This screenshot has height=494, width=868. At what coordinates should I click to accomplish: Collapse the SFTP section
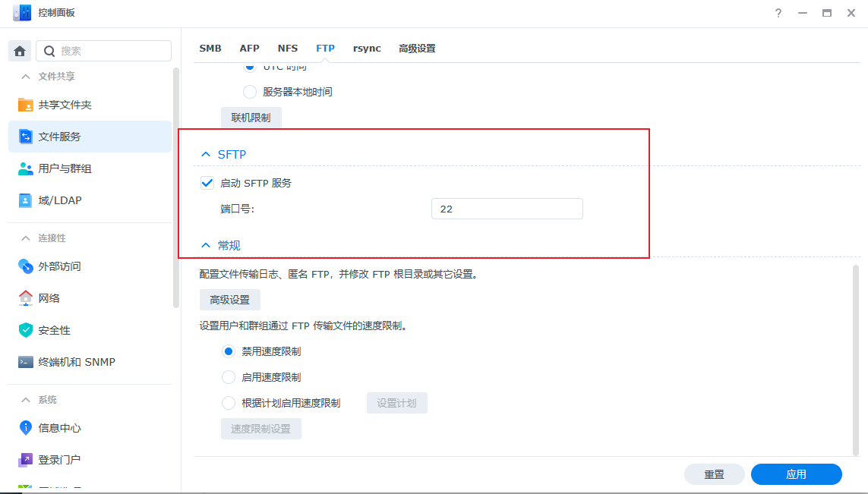(206, 154)
